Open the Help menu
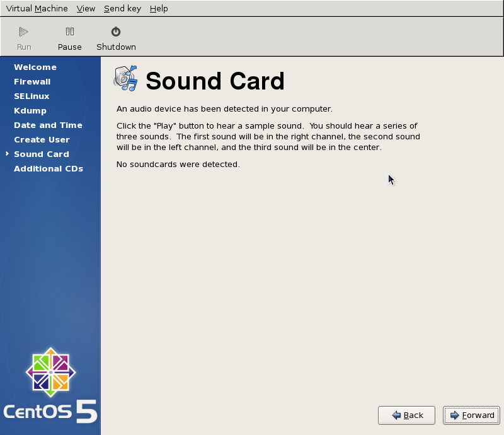Image resolution: width=504 pixels, height=435 pixels. pyautogui.click(x=159, y=9)
